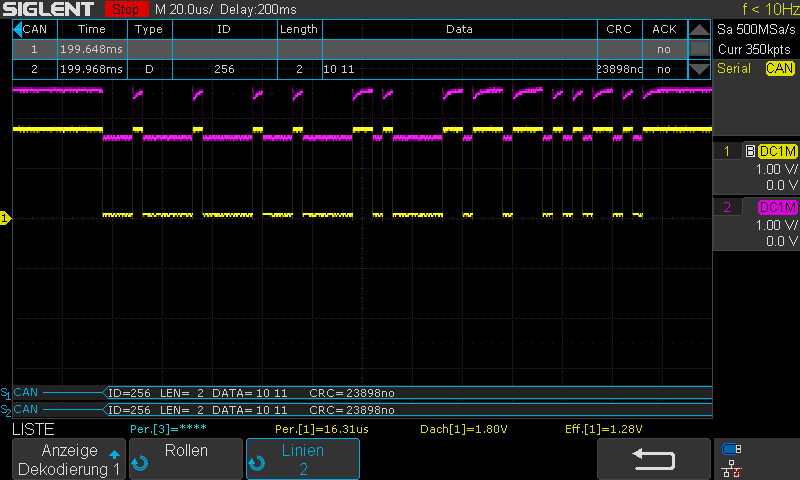Click channel 2 DC1M coupling badge
The height and width of the screenshot is (480, 800).
pyautogui.click(x=778, y=207)
